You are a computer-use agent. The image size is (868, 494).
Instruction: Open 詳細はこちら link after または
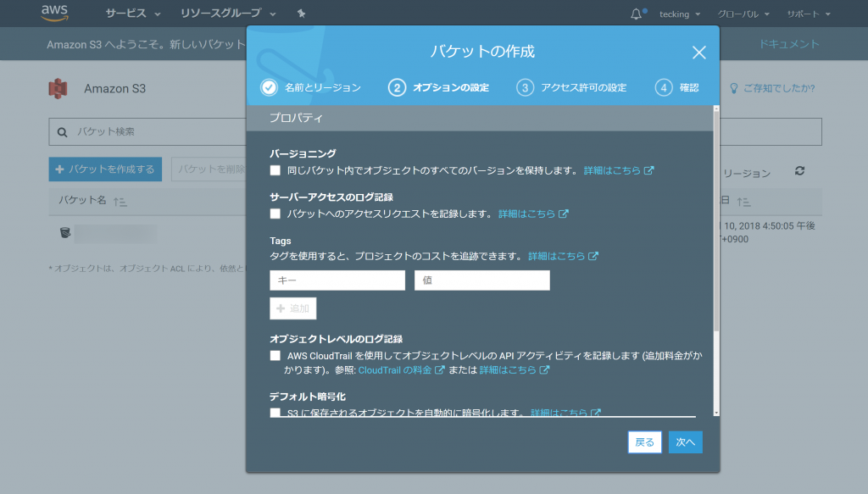pos(508,369)
